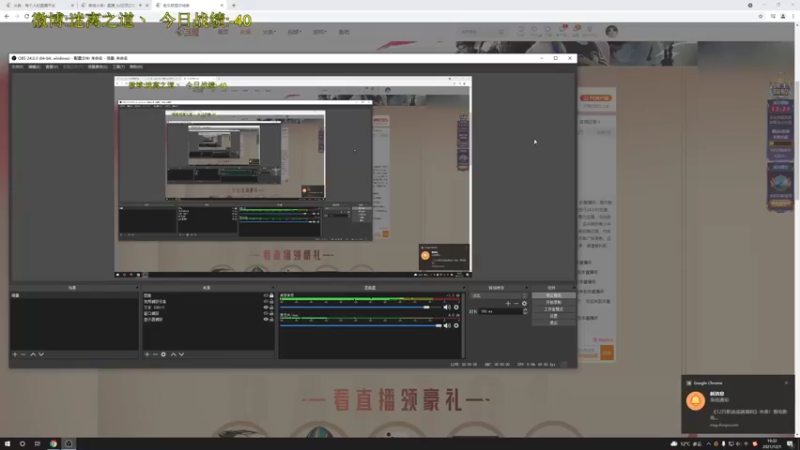This screenshot has height=450, width=800.
Task: Remove selected source with the sources minus icon
Action: [x=155, y=354]
